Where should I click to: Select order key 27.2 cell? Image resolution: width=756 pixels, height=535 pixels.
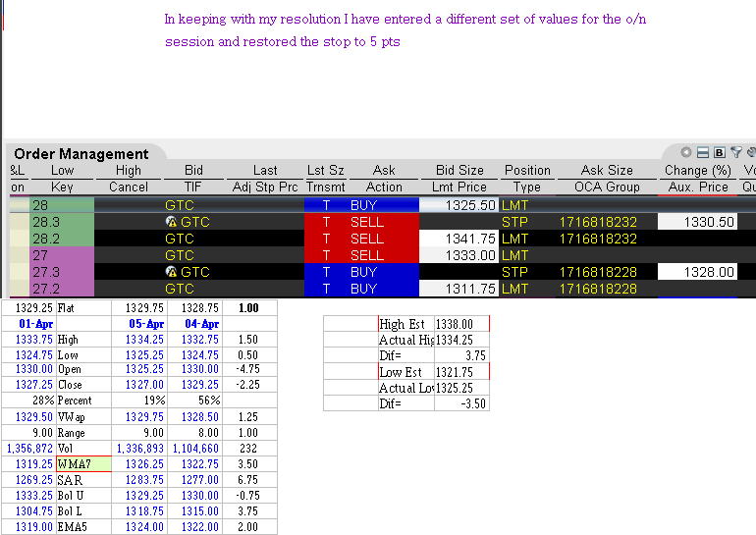62,289
